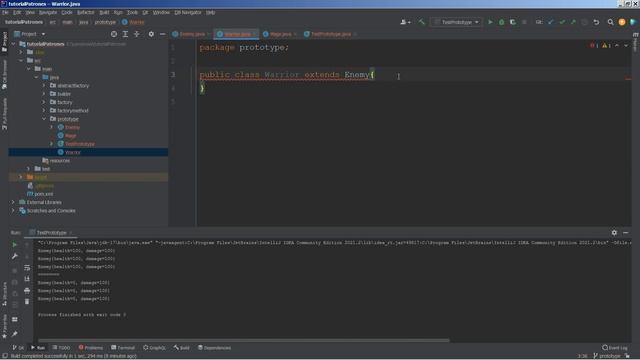Open the Event Log
Image resolution: width=640 pixels, height=360 pixels.
click(x=615, y=348)
